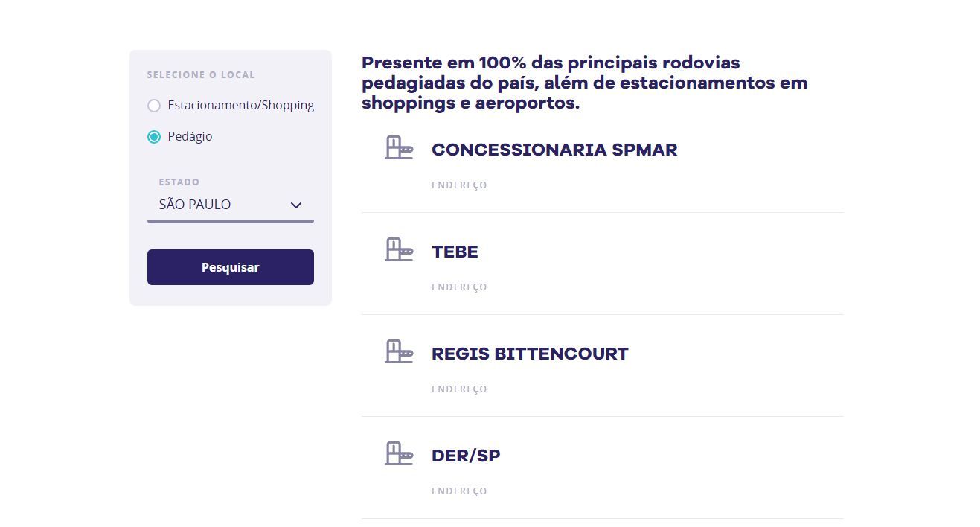Click the Pedágio label text
This screenshot has height=527, width=980.
(190, 137)
